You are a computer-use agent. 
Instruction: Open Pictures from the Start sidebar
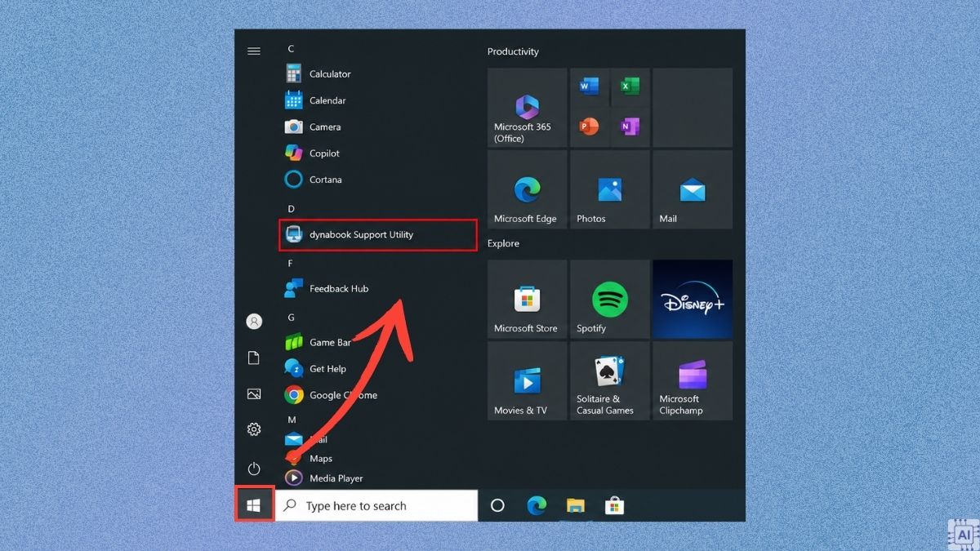click(254, 394)
